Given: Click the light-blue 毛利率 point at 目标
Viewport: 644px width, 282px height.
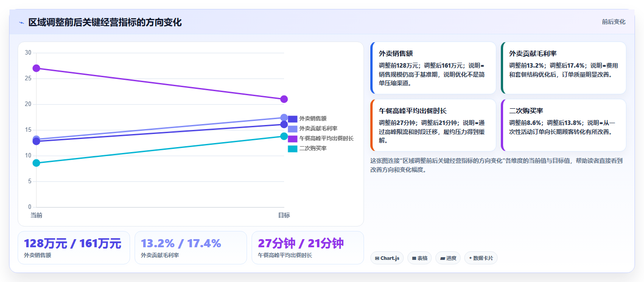Looking at the screenshot, I should (x=284, y=118).
